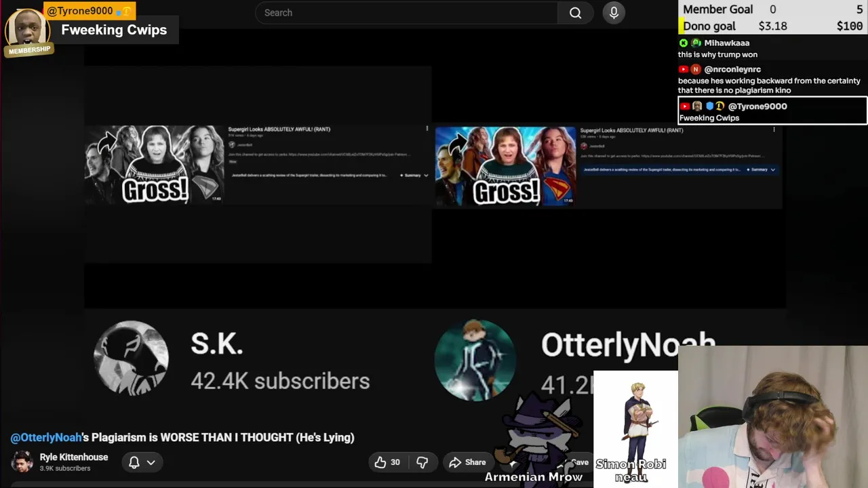The height and width of the screenshot is (488, 868).
Task: Click the grayscale 'Gross!' Supergirl thumbnail
Action: [154, 163]
